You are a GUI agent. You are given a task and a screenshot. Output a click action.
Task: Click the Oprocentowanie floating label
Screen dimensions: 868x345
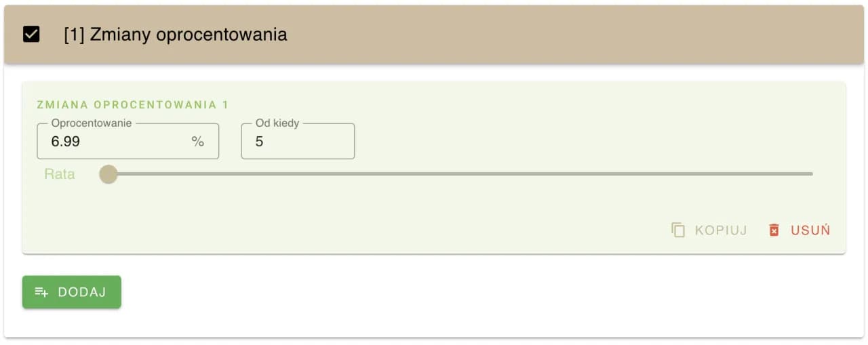pyautogui.click(x=92, y=123)
